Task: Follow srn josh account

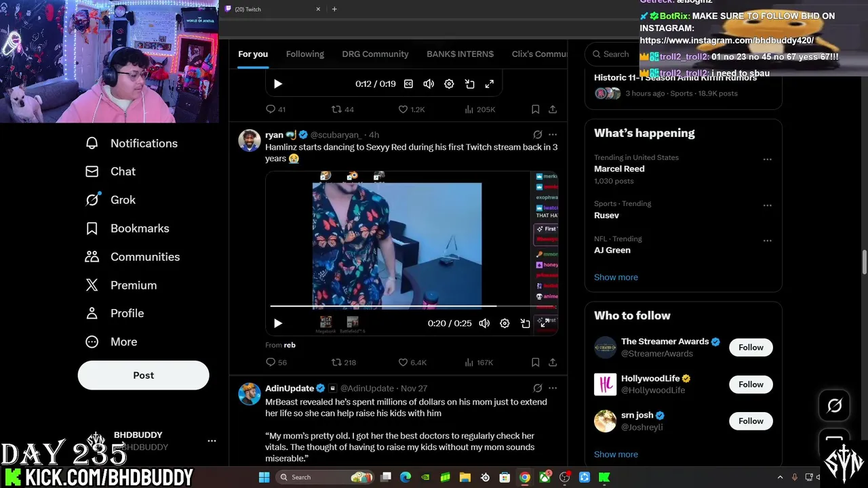Action: 751,421
